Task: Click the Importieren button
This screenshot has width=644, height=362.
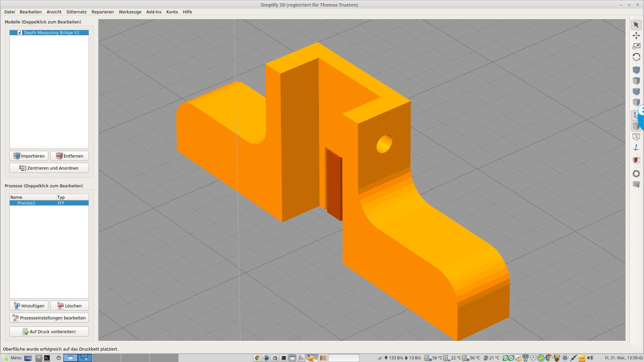Action: (x=29, y=156)
